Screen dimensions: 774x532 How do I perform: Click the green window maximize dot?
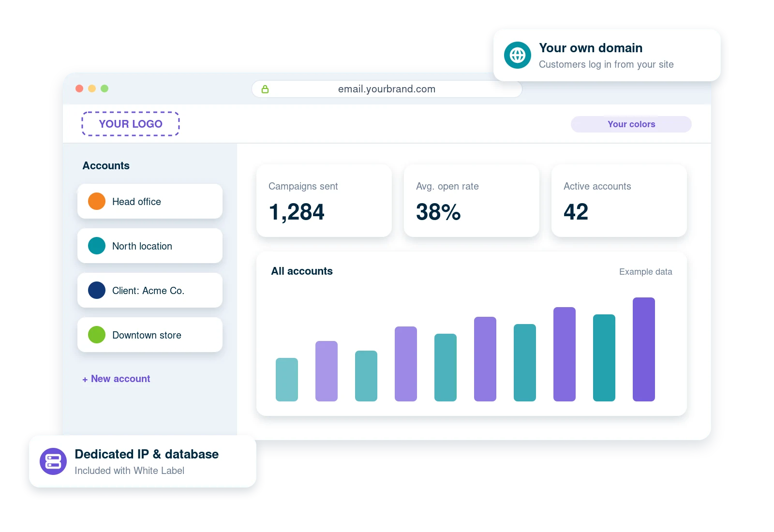[x=104, y=89]
